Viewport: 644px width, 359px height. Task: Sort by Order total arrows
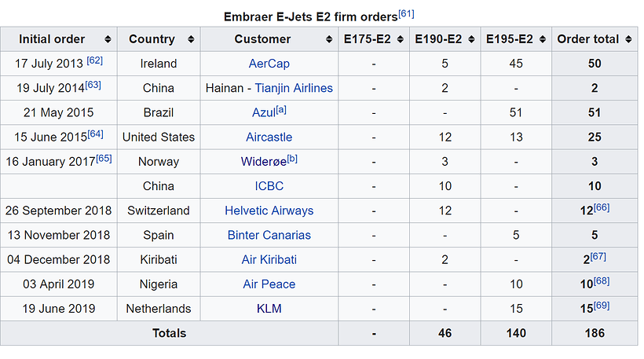628,39
